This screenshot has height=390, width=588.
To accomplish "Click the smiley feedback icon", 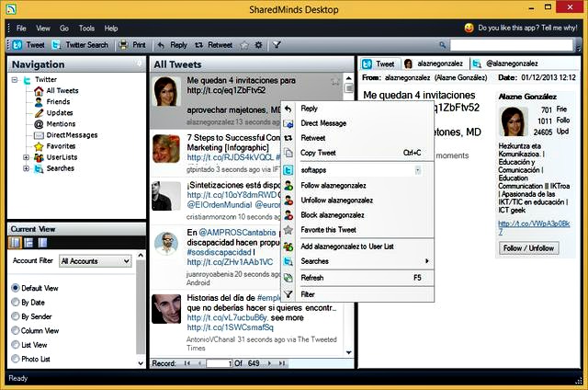I will point(469,28).
